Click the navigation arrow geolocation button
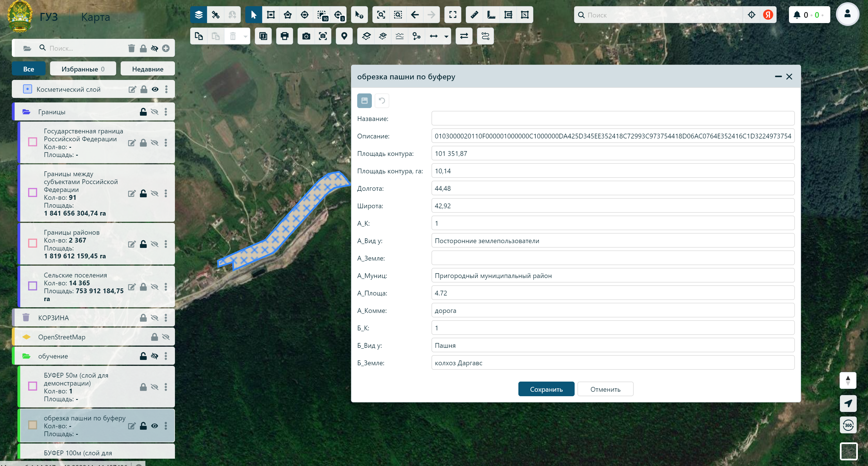The width and height of the screenshot is (868, 466). point(848,403)
